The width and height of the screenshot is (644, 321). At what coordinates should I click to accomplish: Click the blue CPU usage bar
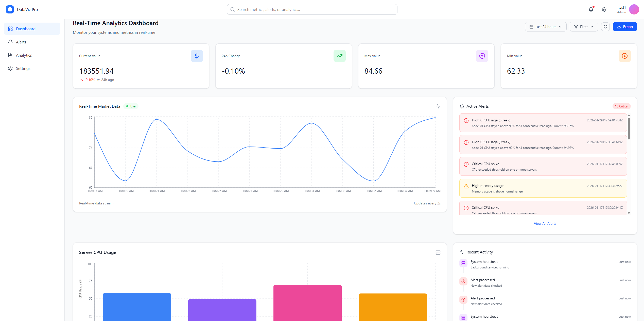coord(137,307)
